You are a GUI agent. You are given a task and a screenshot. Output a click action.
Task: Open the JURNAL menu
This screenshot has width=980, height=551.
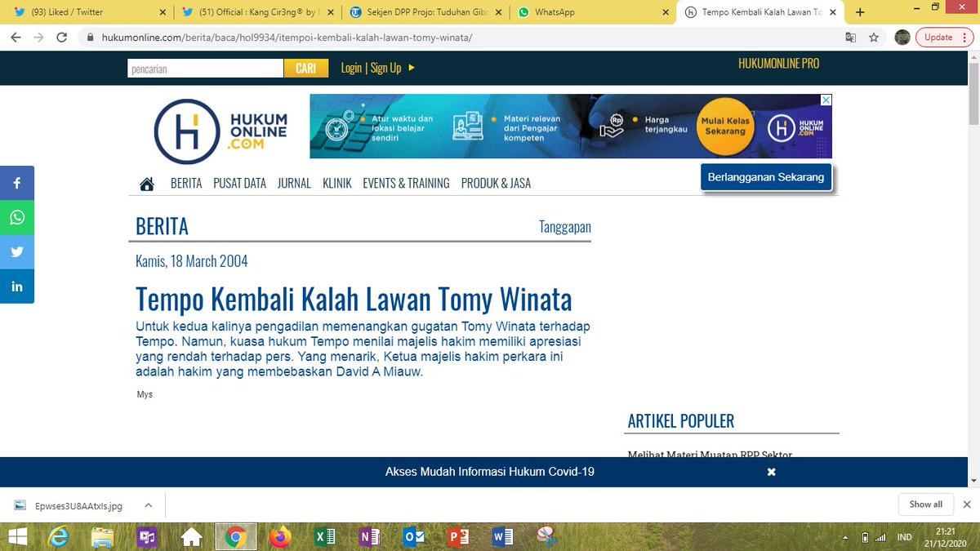coord(294,184)
